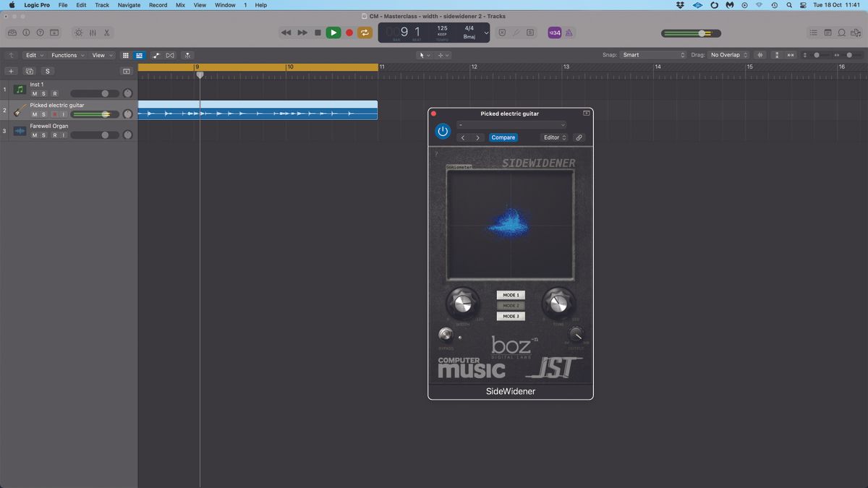This screenshot has height=488, width=868.
Task: Toggle Cycle mode in the transport
Action: (365, 32)
